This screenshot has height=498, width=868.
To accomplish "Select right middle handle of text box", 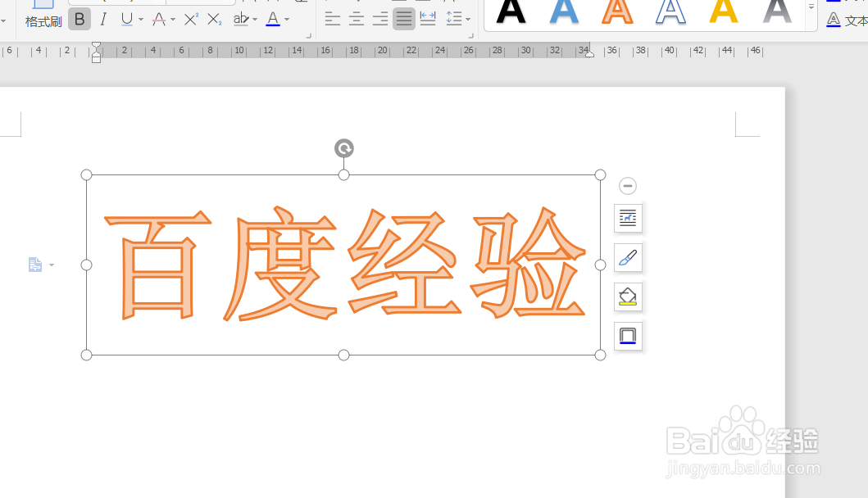I will tap(600, 265).
